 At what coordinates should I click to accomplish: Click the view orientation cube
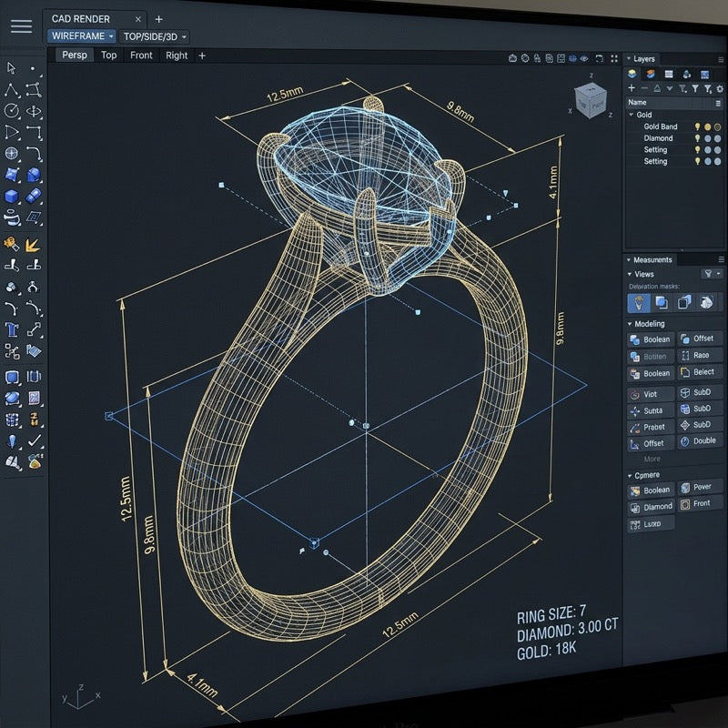(590, 100)
